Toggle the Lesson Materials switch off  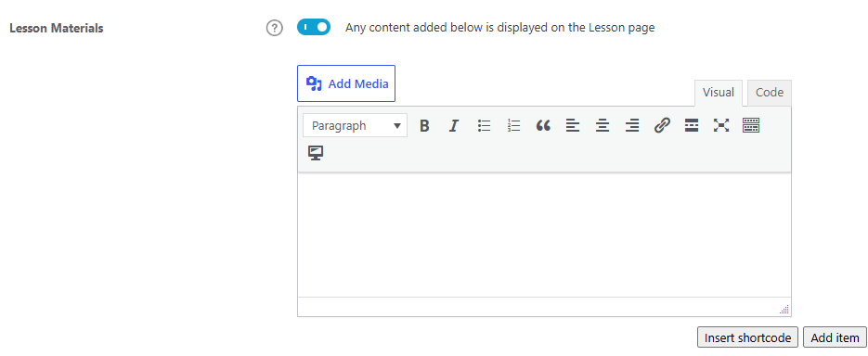click(314, 27)
